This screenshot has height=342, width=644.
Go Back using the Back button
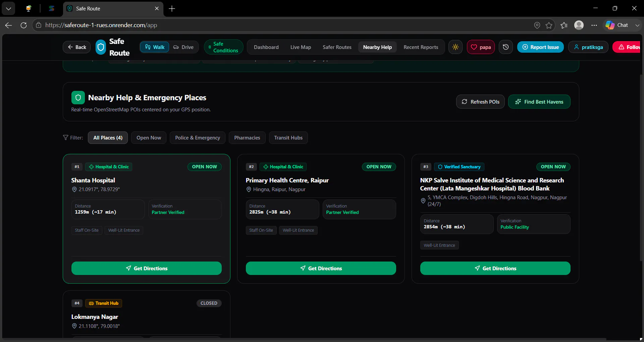(x=77, y=47)
